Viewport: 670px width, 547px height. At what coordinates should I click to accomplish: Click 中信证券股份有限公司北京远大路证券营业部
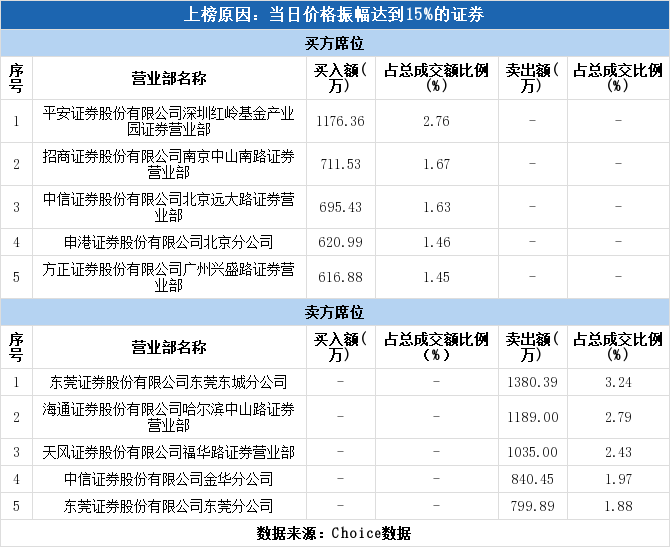click(168, 207)
